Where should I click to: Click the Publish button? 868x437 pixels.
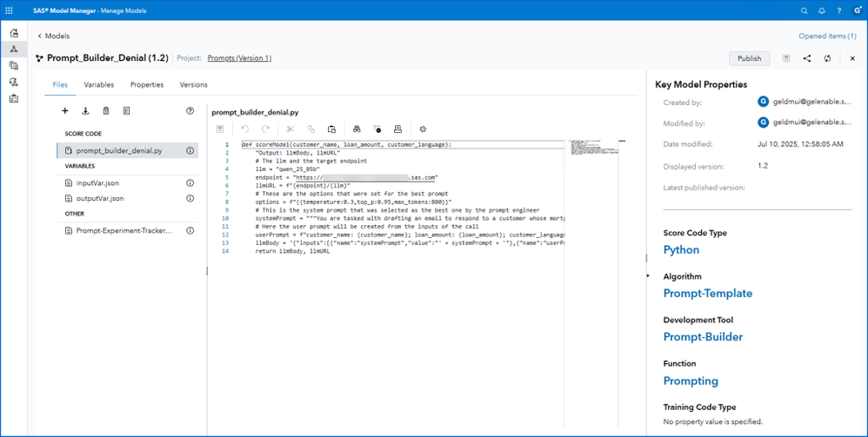750,58
